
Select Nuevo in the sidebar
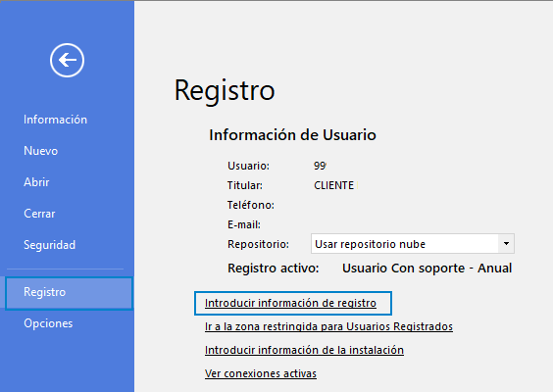(40, 151)
